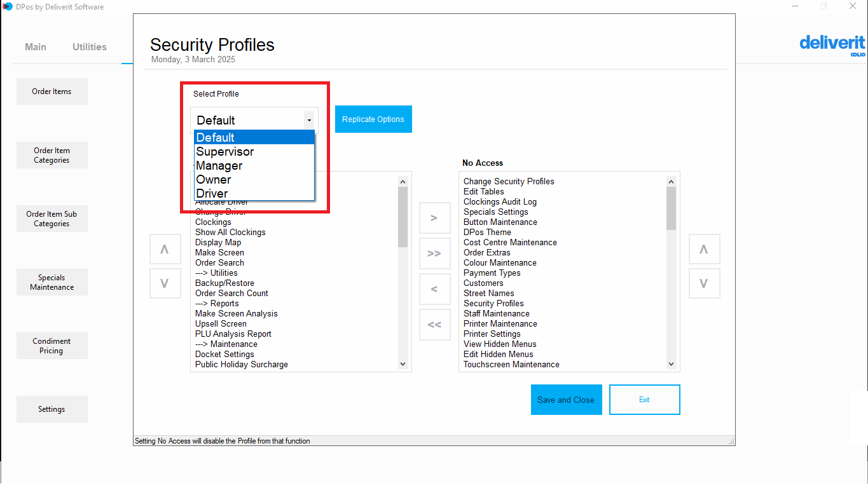Open the Settings sidebar button
The height and width of the screenshot is (488, 868).
(52, 409)
